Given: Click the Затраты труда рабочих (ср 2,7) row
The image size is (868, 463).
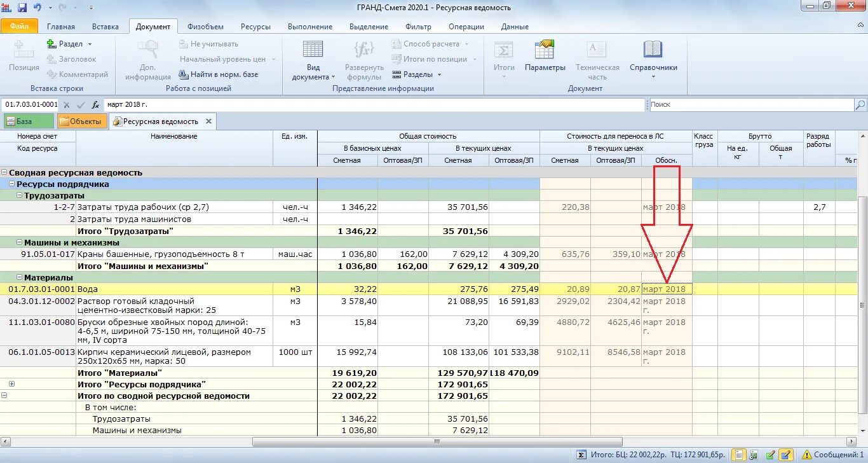Looking at the screenshot, I should (x=143, y=207).
